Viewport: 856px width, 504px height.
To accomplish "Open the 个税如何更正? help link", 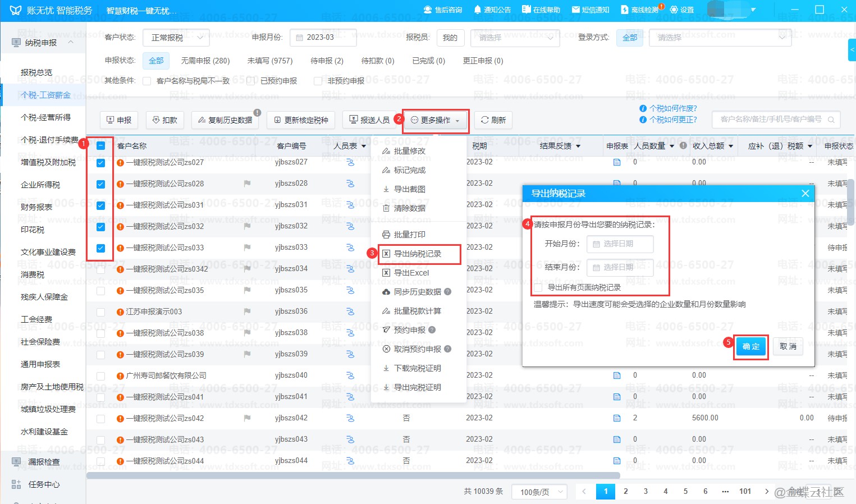I will coord(672,120).
